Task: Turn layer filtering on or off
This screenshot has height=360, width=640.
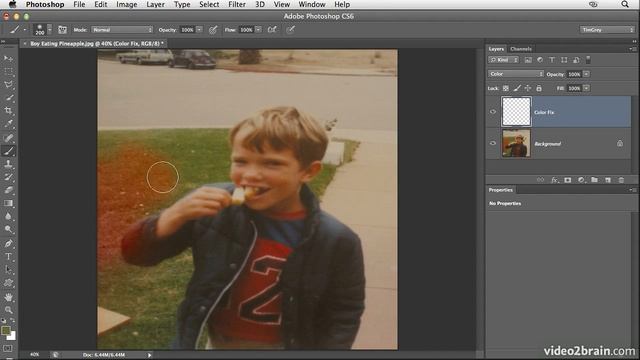Action: 588,60
